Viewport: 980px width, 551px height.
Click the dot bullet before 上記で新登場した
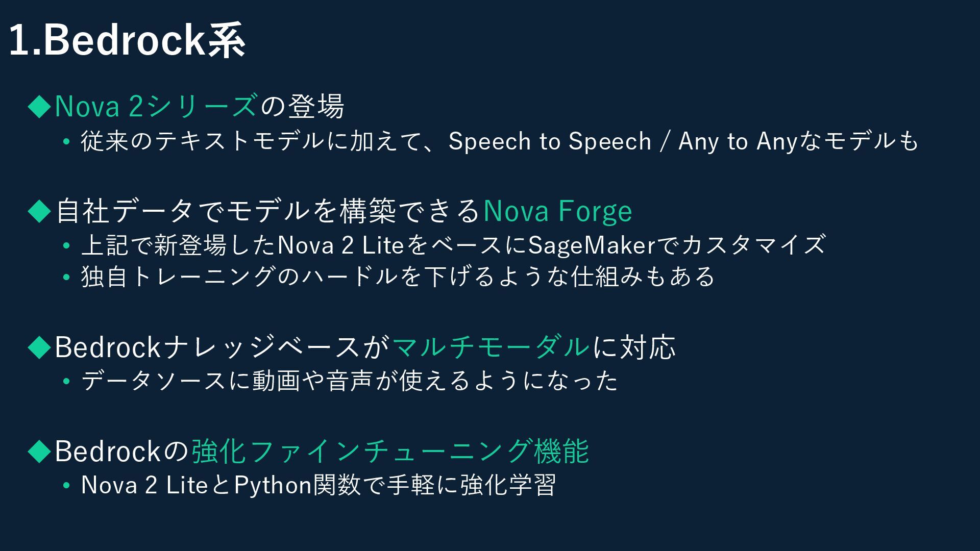pyautogui.click(x=66, y=246)
